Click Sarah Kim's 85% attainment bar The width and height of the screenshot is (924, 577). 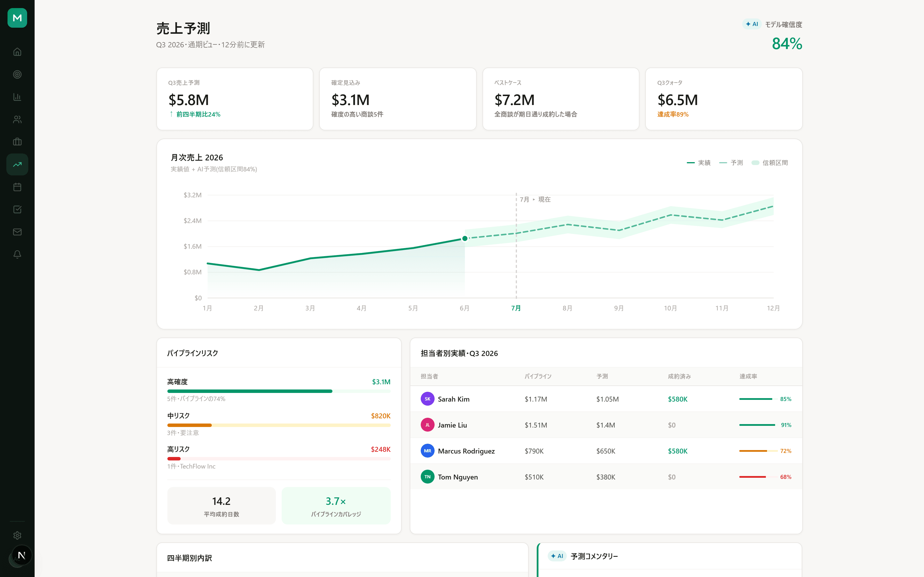pyautogui.click(x=758, y=399)
